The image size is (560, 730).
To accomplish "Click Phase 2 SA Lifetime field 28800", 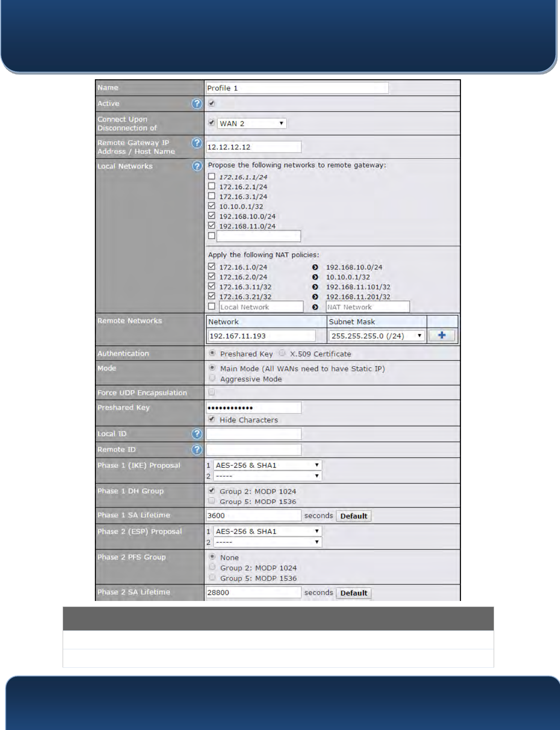I will (253, 593).
